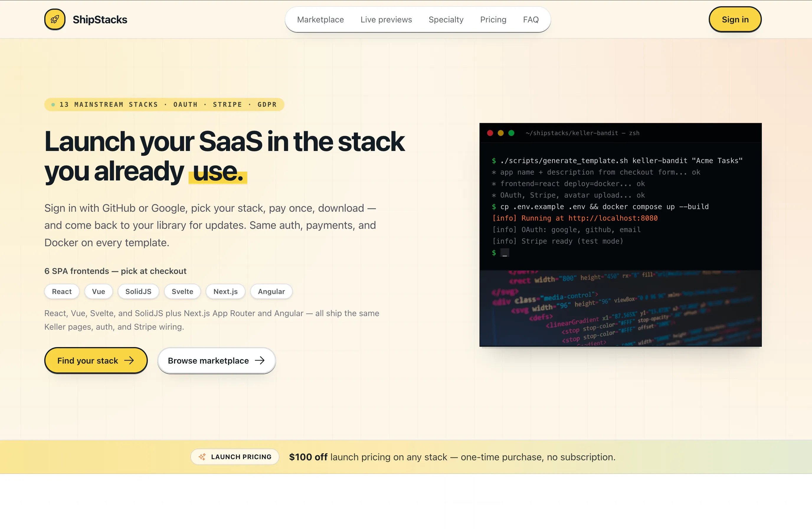Click the Find your stack button
812x529 pixels.
click(x=96, y=361)
